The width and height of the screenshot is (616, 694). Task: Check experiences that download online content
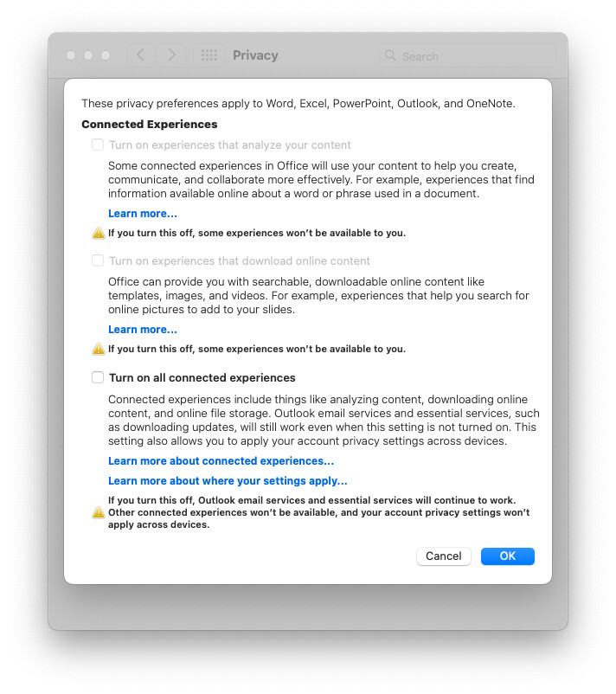coord(98,261)
